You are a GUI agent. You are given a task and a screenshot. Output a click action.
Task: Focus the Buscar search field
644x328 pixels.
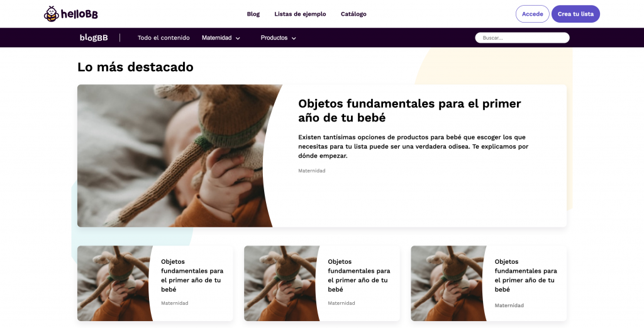[x=522, y=38]
